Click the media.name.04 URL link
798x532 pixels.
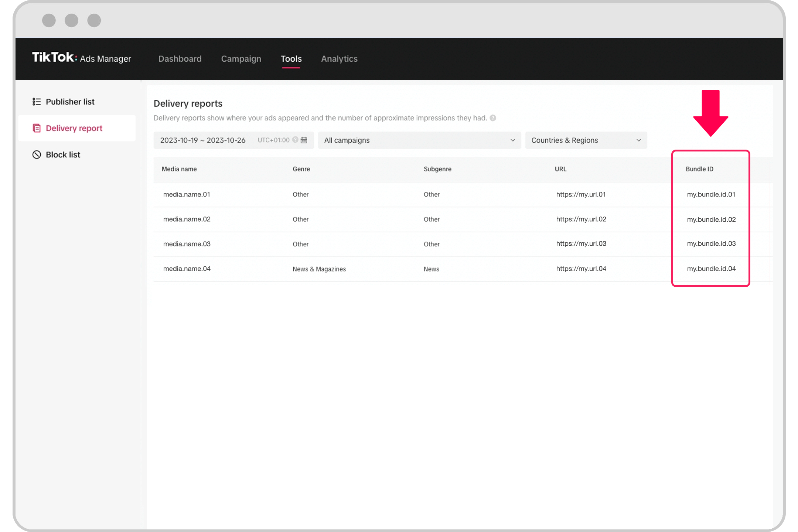coord(580,269)
